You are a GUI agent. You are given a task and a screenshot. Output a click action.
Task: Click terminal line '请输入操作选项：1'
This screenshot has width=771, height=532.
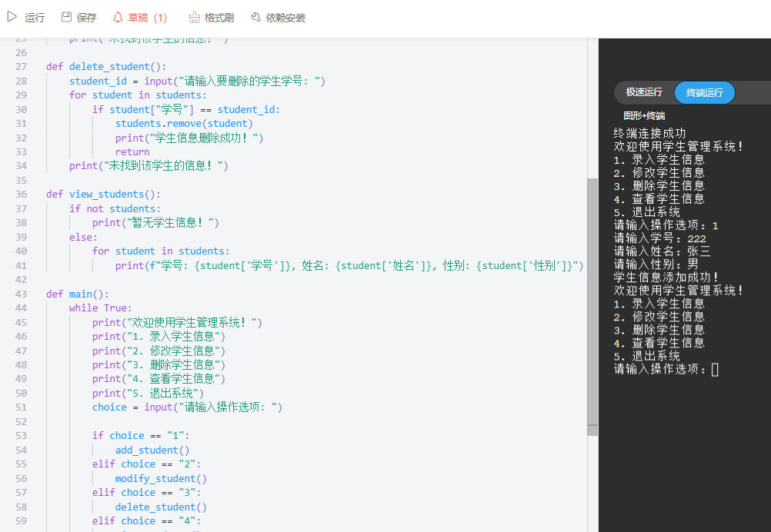click(x=666, y=225)
